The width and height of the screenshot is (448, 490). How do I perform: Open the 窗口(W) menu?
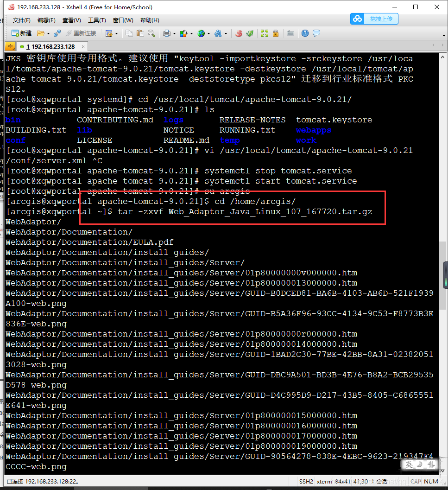click(x=123, y=20)
